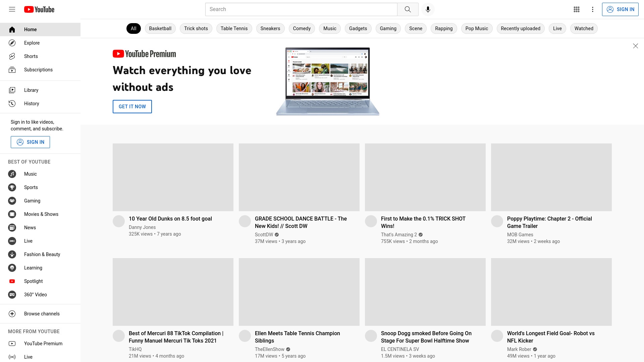Visit the TheEllenShow channel link

[x=270, y=349]
